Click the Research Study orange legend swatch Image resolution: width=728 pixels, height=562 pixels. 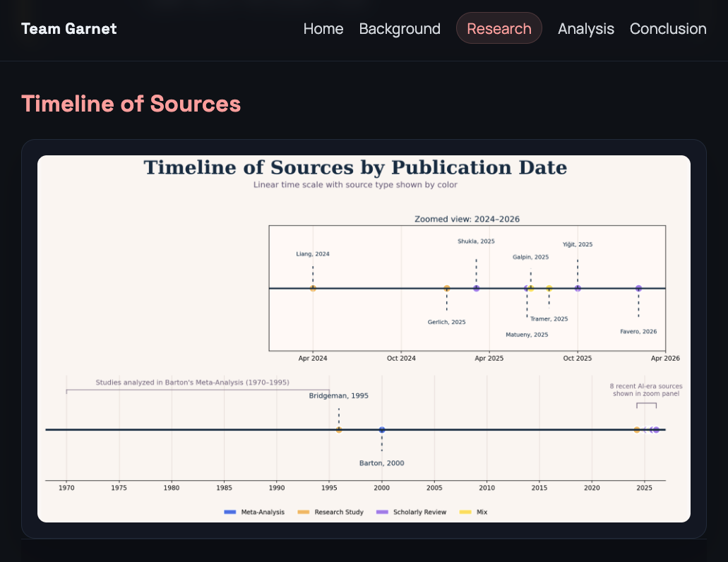point(303,512)
